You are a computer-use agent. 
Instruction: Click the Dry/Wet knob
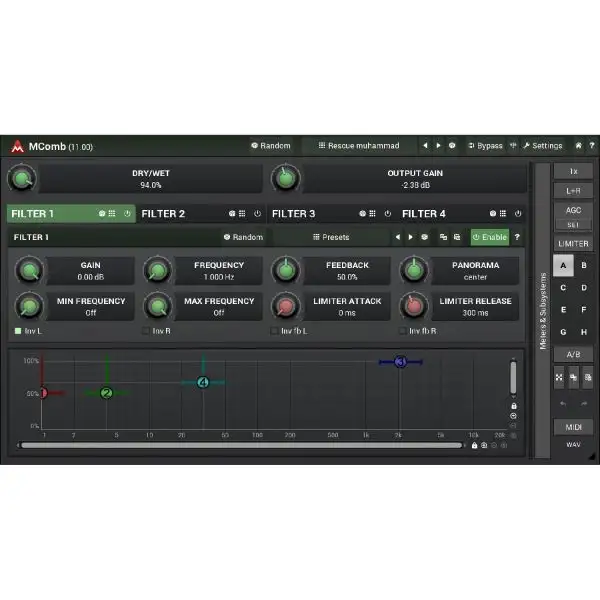click(20, 179)
